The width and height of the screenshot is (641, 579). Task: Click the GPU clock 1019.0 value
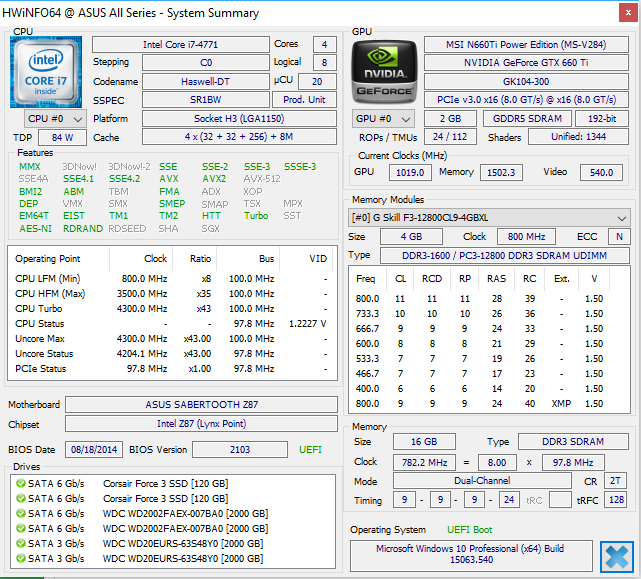coord(410,173)
